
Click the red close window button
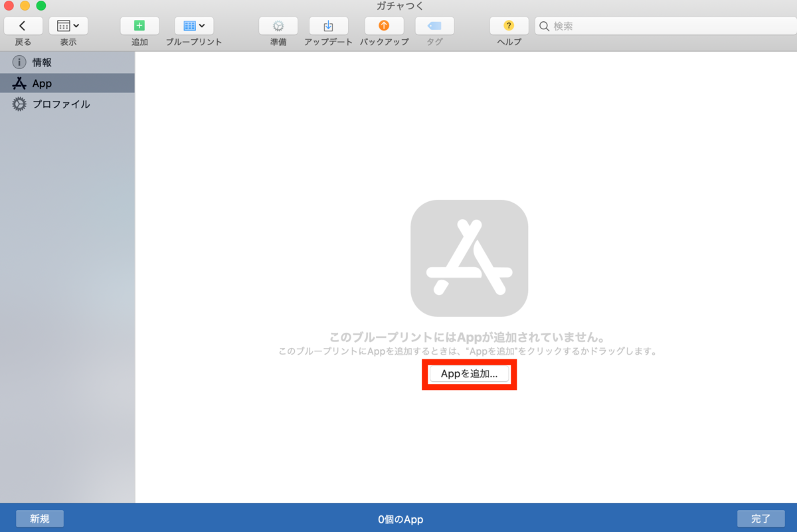9,6
